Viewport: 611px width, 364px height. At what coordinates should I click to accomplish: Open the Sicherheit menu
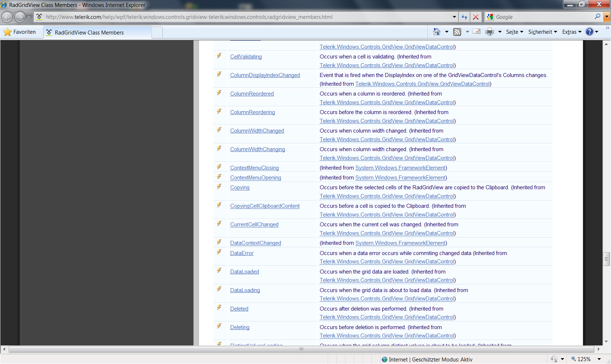point(543,32)
